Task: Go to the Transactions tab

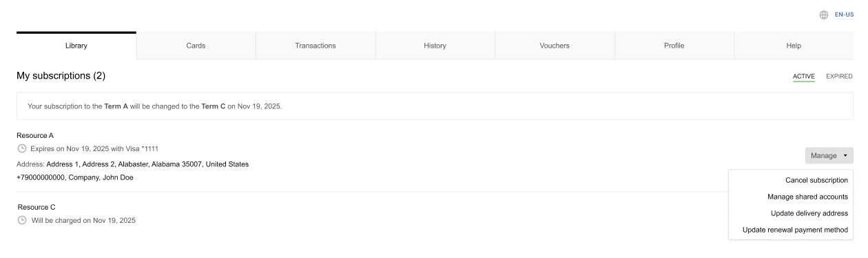Action: (316, 46)
